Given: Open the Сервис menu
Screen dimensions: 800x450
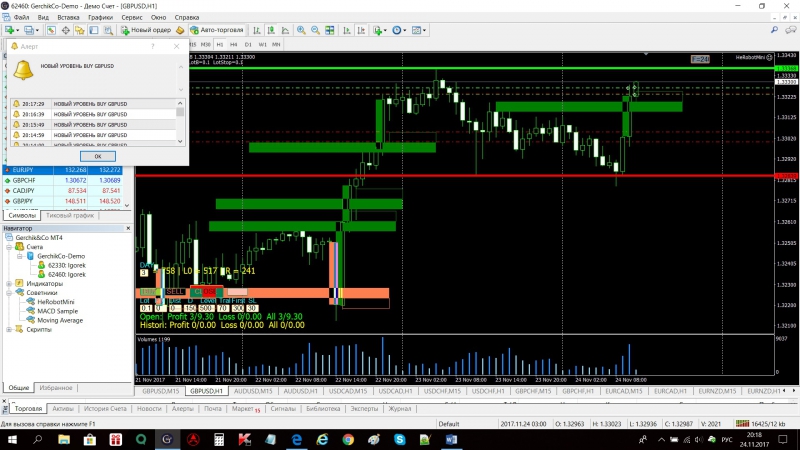Looking at the screenshot, I should click(132, 17).
